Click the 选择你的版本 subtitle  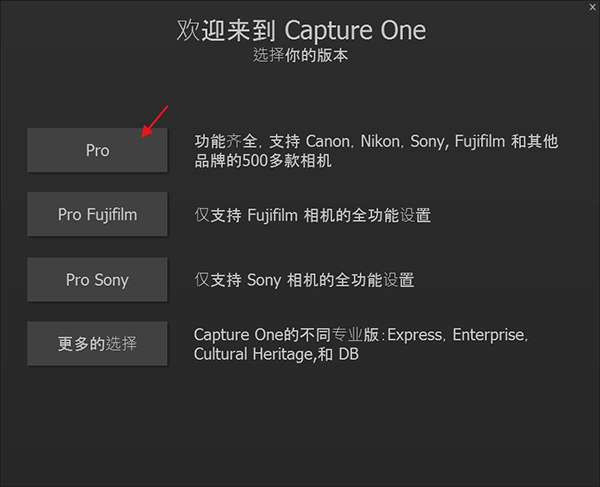[x=300, y=55]
